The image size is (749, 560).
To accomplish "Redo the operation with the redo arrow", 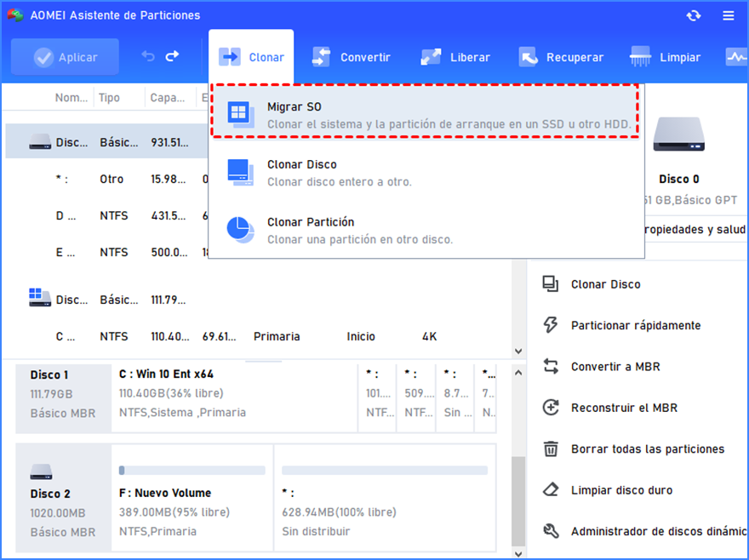I will 172,56.
